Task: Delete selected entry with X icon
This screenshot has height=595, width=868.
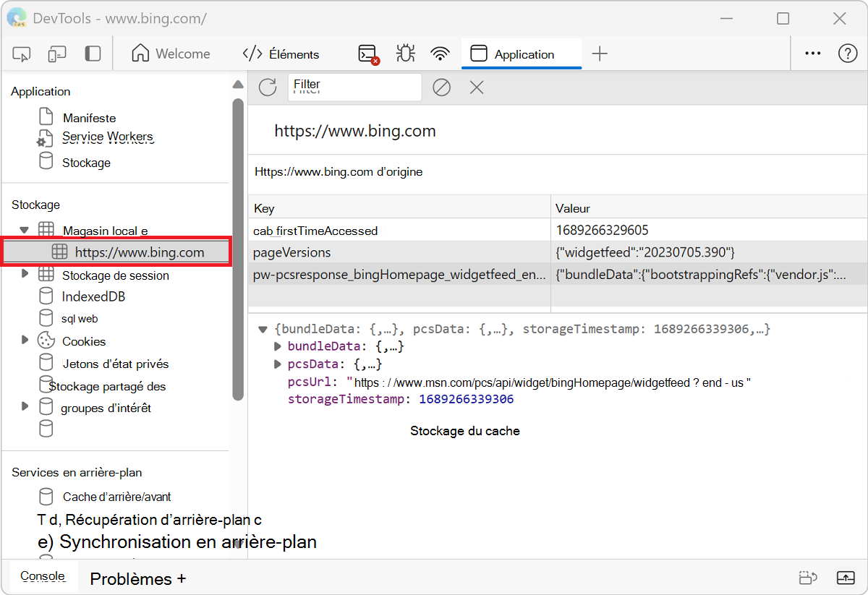Action: coord(476,87)
